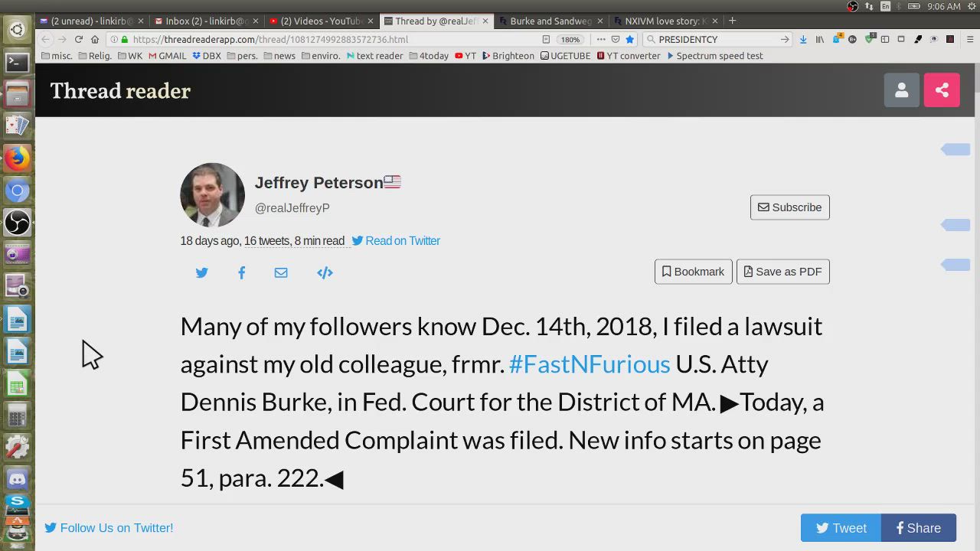
Task: Toggle reader view in the address bar
Action: coord(546,39)
